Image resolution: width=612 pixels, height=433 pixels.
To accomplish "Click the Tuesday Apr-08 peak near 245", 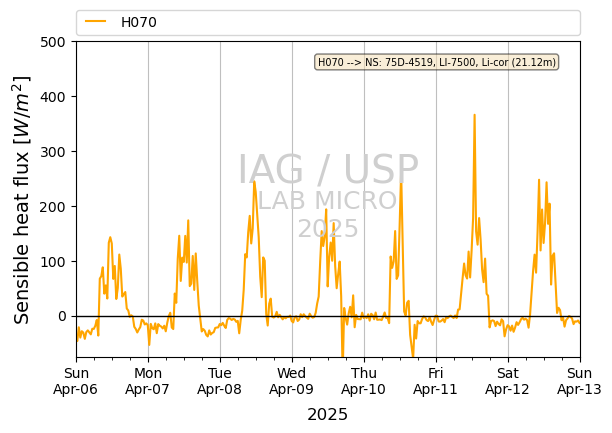I will [x=254, y=182].
